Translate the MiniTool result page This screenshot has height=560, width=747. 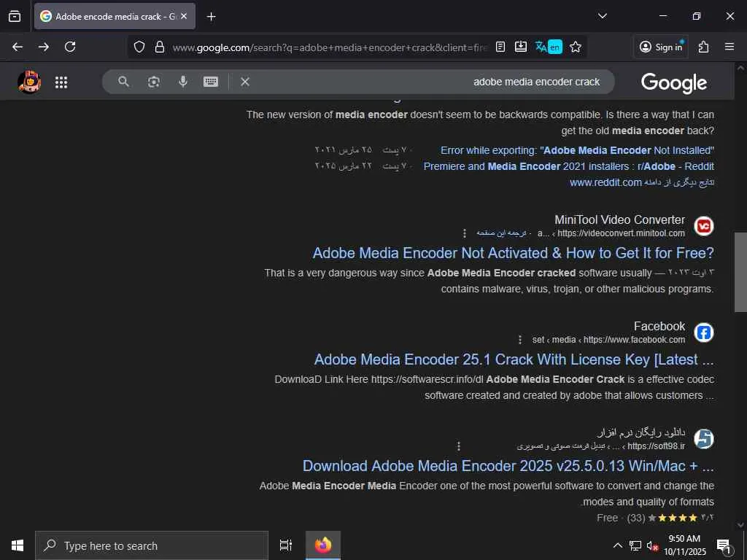coord(501,233)
